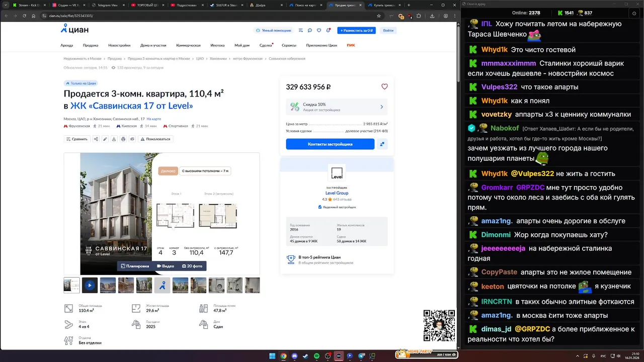Click the share icon under address
Screen dimensions: 644x362
[x=96, y=139]
